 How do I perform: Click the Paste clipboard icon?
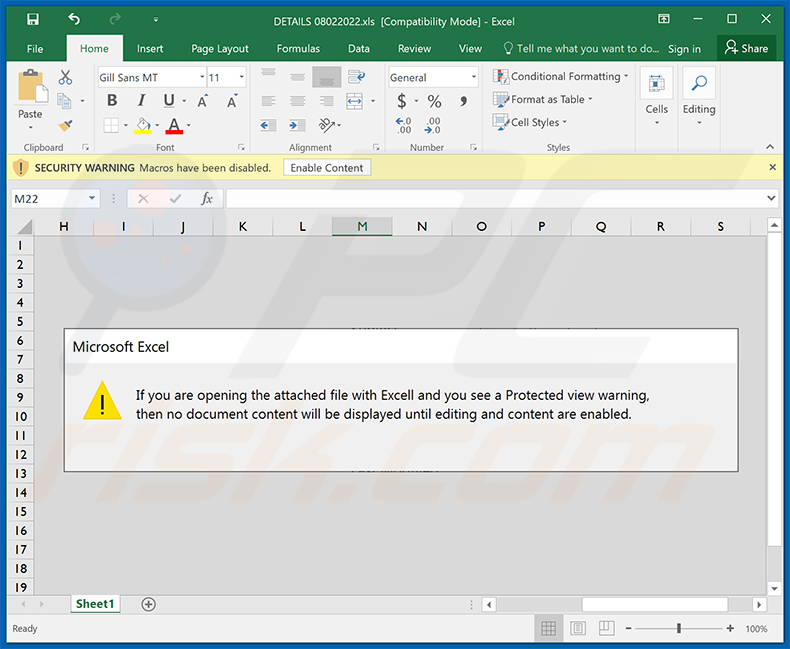tap(32, 86)
